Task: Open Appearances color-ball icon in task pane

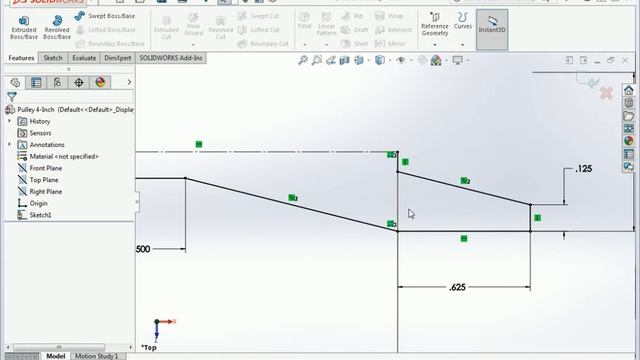Action: (629, 141)
